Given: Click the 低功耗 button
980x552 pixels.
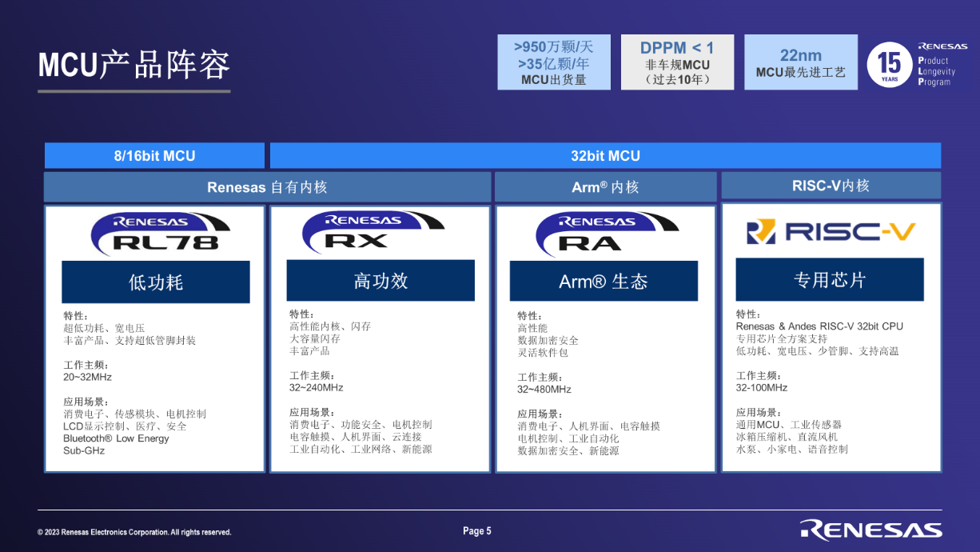Looking at the screenshot, I should [x=156, y=282].
